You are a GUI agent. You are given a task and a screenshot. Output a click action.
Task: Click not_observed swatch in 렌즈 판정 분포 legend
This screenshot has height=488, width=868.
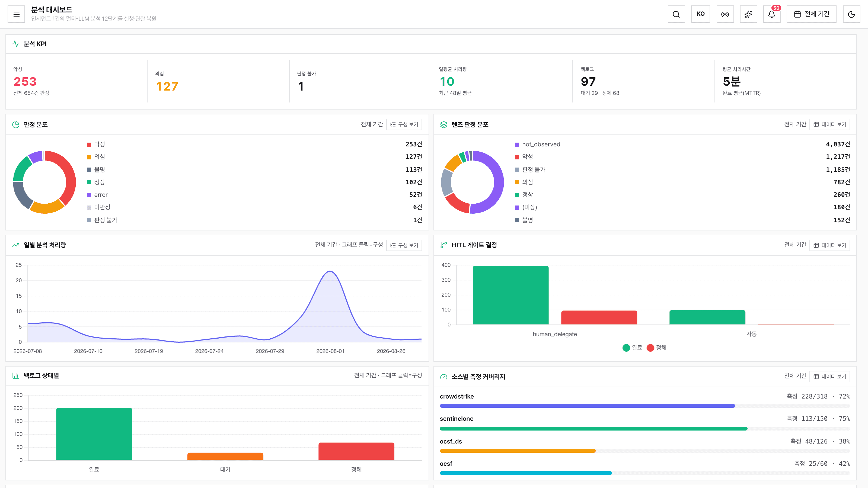(x=517, y=145)
